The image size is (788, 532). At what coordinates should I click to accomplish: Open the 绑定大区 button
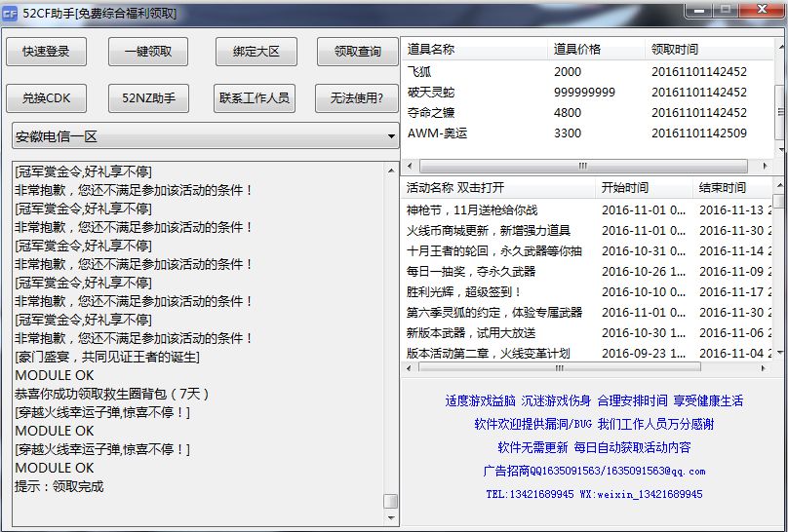click(256, 52)
